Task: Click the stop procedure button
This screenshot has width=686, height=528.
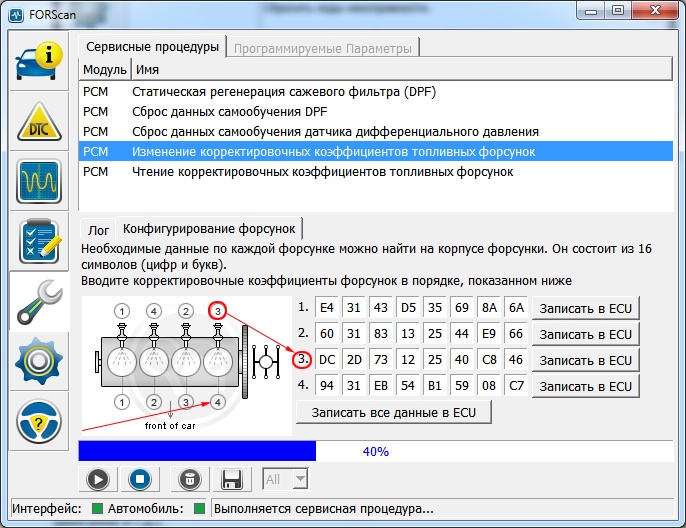Action: click(140, 479)
